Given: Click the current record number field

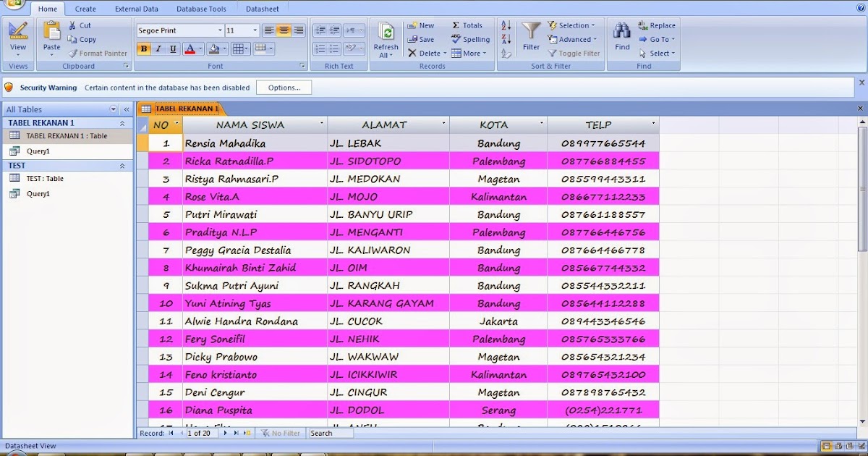Looking at the screenshot, I should coord(203,433).
